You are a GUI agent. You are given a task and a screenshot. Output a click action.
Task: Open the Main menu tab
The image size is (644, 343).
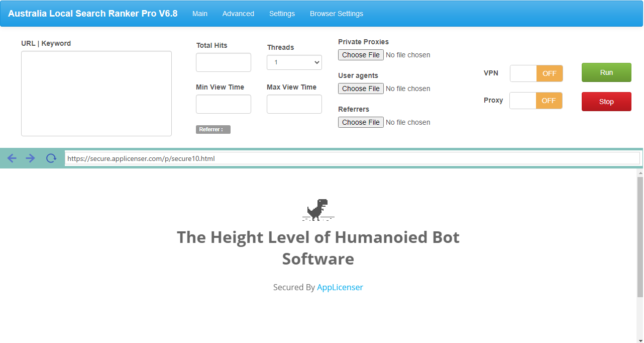200,14
